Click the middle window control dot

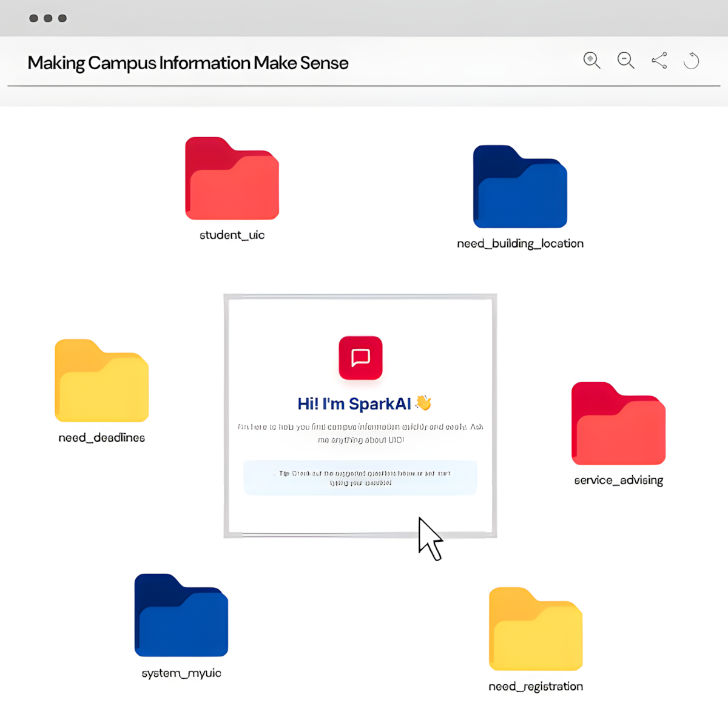[x=48, y=18]
